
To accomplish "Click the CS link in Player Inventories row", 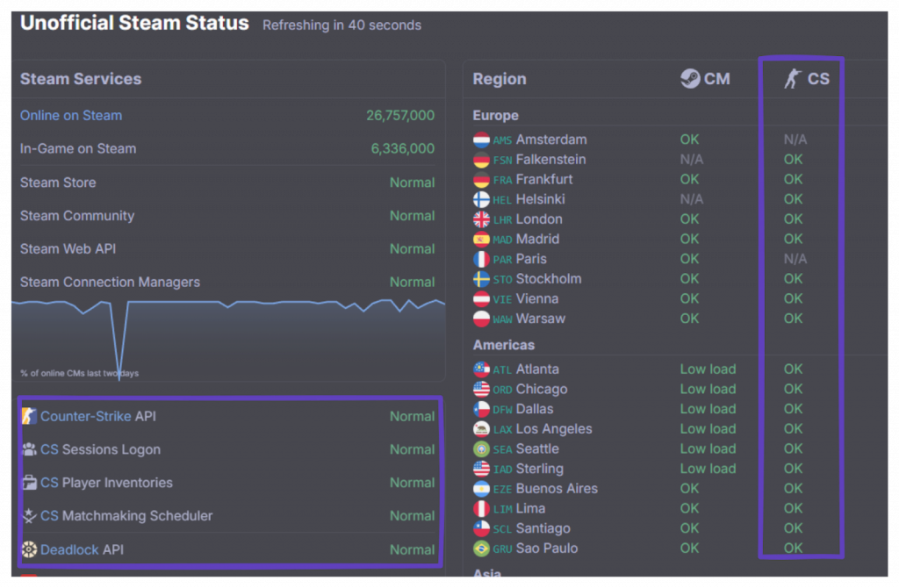I will pos(49,483).
